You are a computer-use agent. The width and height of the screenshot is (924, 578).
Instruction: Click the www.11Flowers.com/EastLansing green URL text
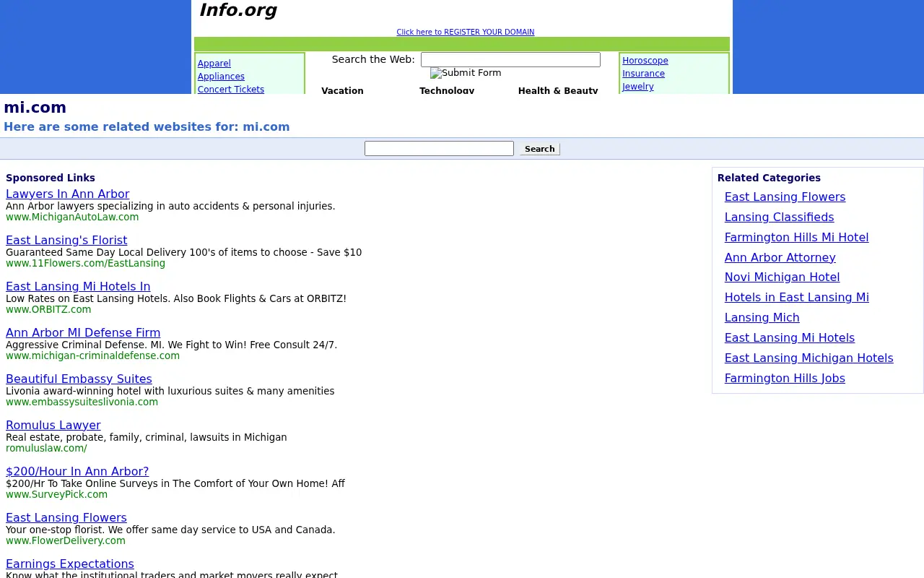point(85,263)
